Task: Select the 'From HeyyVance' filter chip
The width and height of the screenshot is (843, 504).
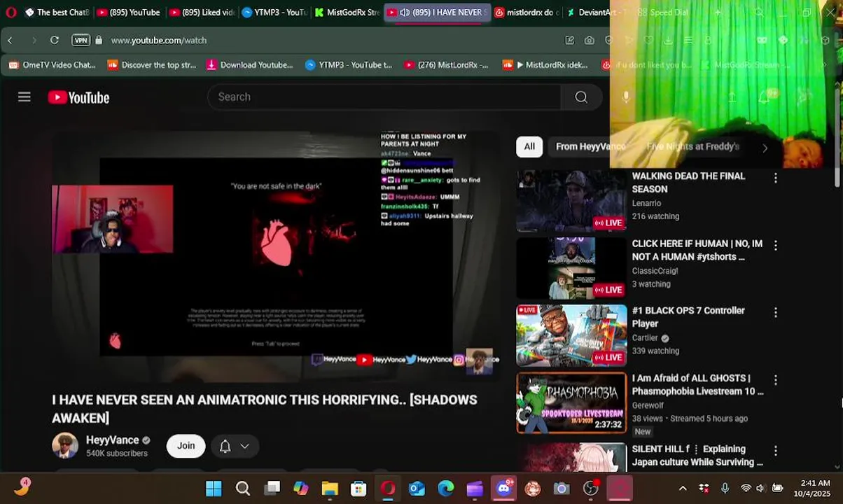Action: pos(590,146)
